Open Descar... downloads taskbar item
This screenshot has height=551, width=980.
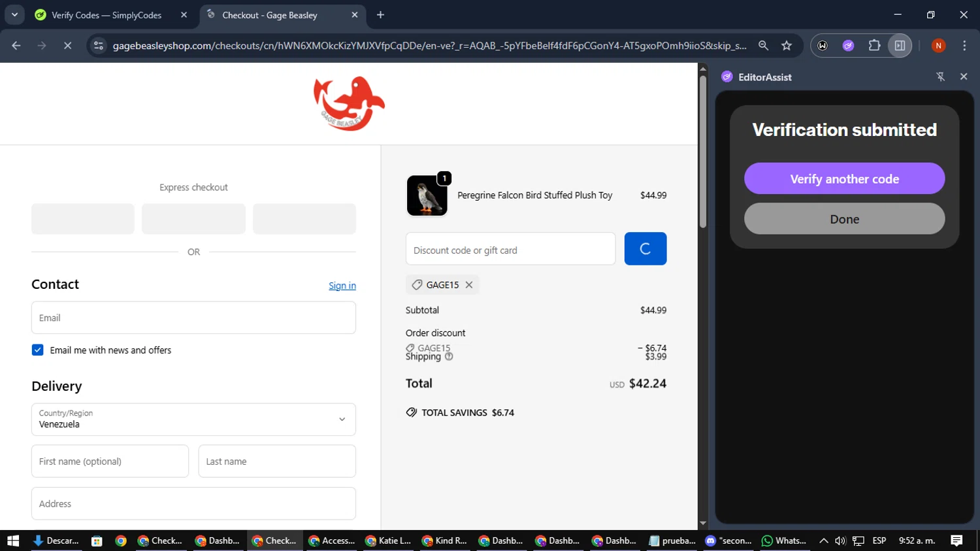[56, 541]
